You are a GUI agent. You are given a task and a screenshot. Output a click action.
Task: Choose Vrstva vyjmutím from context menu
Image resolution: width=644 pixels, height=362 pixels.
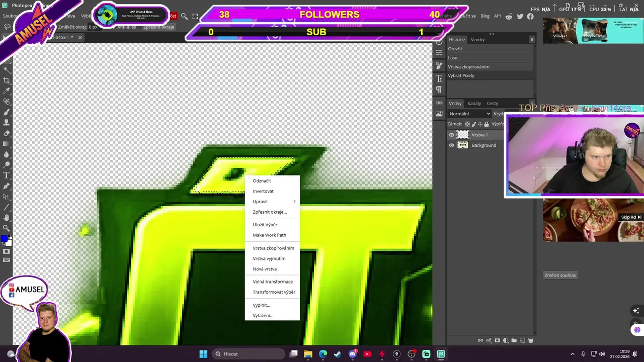[272, 258]
